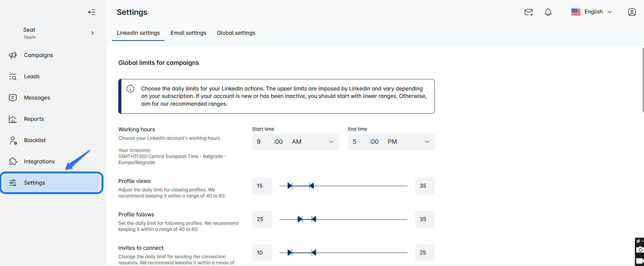This screenshot has height=266, width=644.
Task: Switch to Email settings tab
Action: click(x=188, y=33)
